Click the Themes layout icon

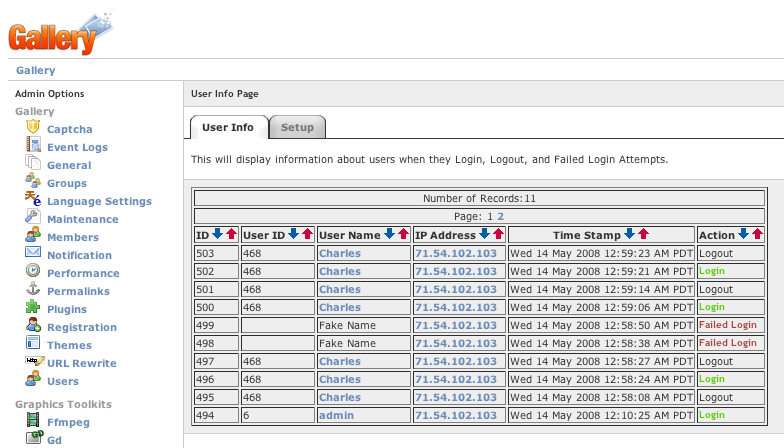tap(33, 342)
